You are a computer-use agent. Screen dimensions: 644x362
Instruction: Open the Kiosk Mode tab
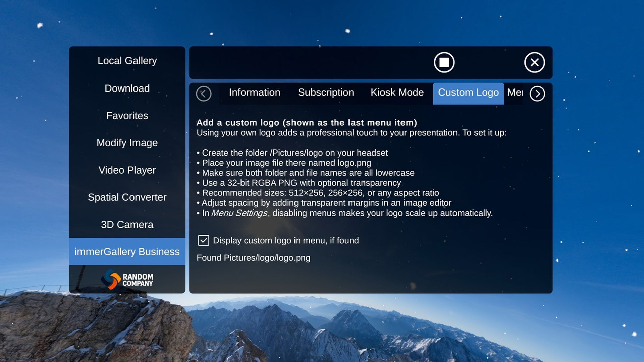(x=397, y=93)
